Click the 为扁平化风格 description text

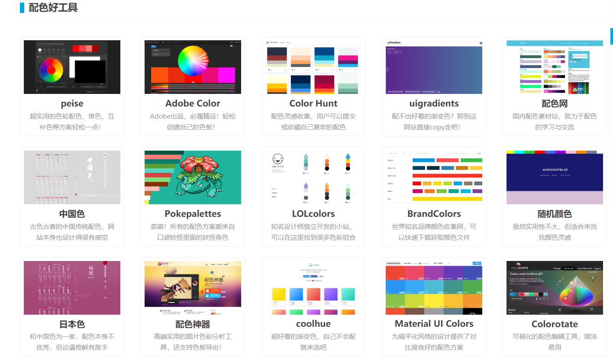pyautogui.click(x=434, y=342)
